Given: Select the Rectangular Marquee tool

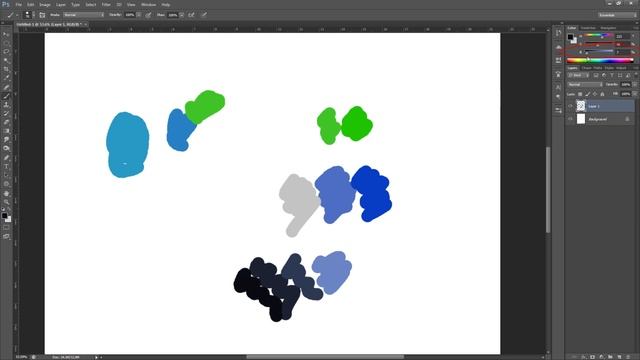Looking at the screenshot, I should click(x=6, y=43).
